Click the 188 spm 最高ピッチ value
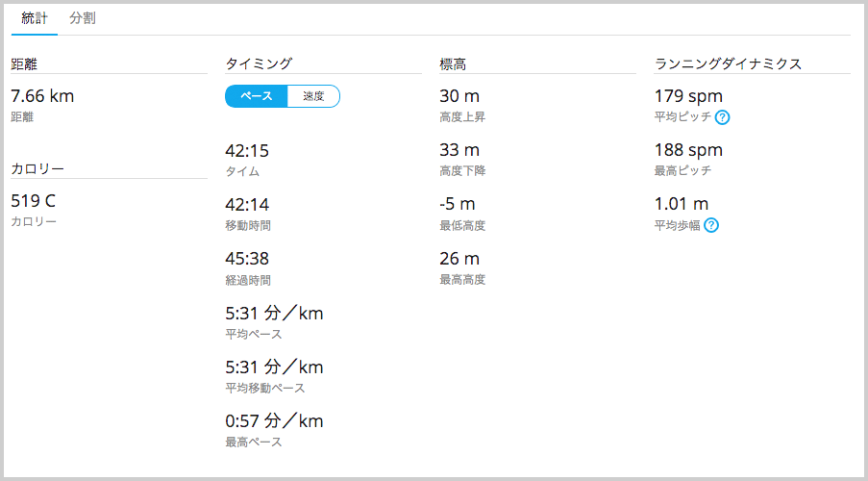Screen dimensions: 868x481 (688, 150)
